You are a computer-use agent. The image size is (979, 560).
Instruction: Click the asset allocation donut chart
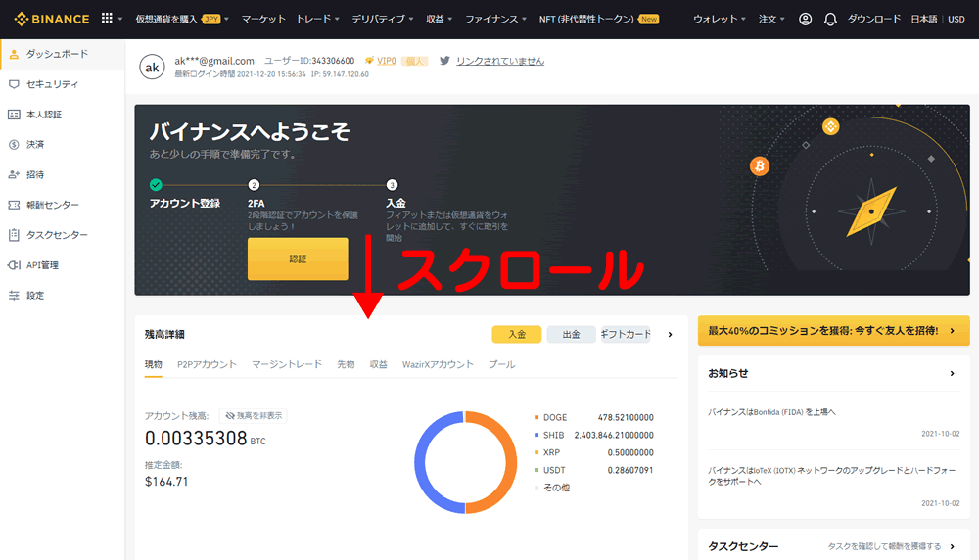point(466,463)
